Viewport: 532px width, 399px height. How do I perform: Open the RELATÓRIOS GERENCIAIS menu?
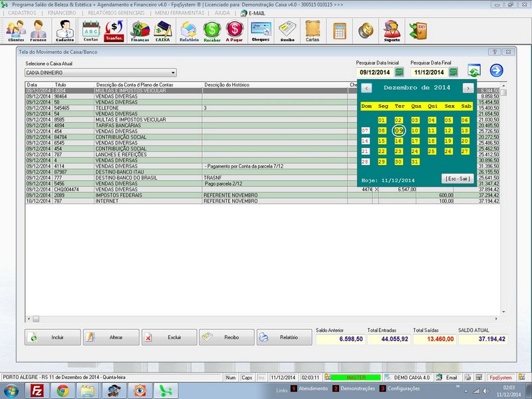[x=116, y=13]
